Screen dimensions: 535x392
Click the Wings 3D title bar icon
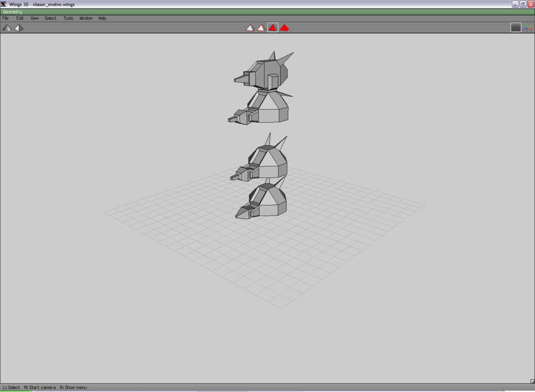(4, 4)
